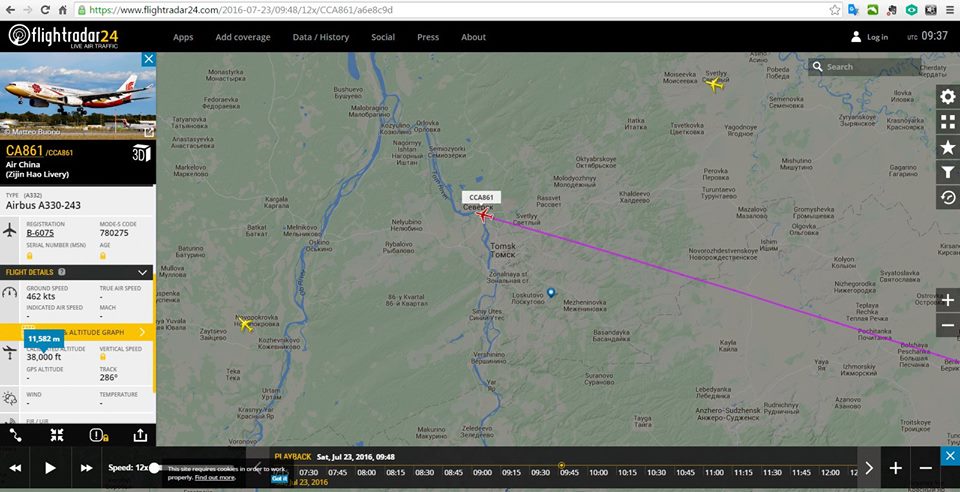Open the B-6075 registration link
The image size is (960, 492).
[40, 233]
